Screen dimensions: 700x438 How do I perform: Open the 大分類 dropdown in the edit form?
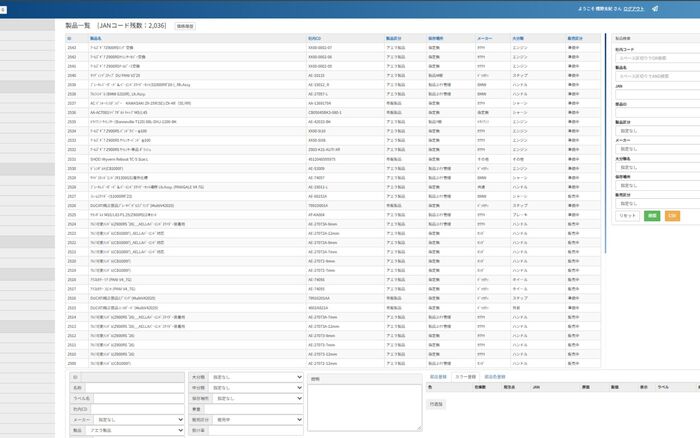click(256, 377)
